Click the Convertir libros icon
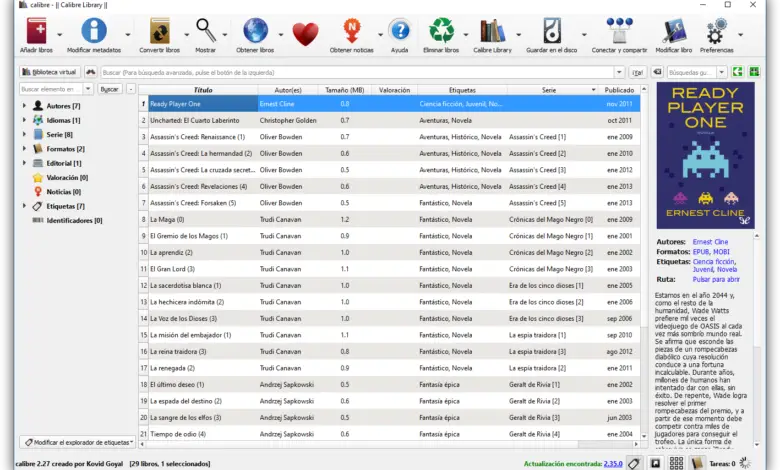Screen dimensions: 780x470 (160, 31)
